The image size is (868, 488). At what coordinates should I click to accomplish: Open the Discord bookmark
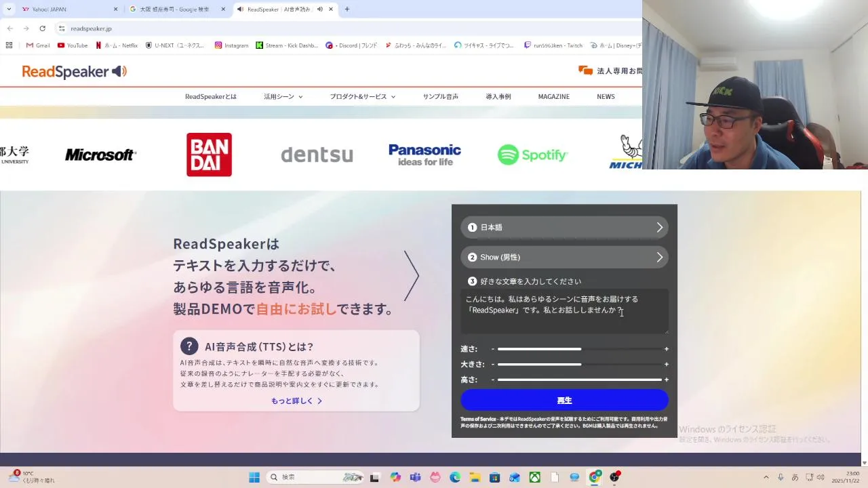point(351,45)
